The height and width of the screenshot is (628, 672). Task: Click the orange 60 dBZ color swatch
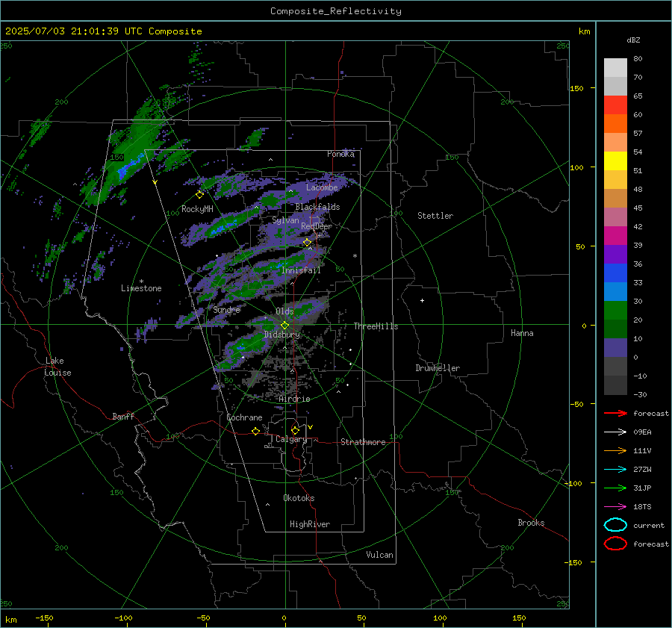615,123
